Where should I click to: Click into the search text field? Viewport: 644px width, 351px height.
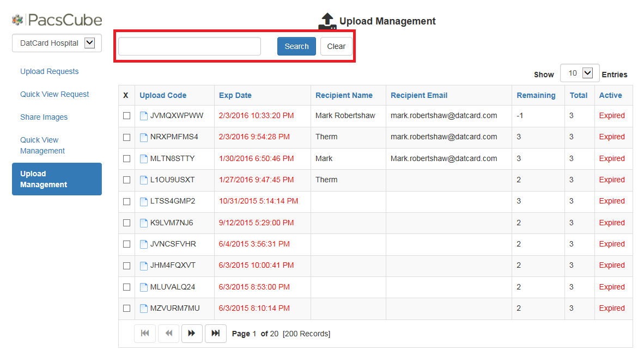190,46
